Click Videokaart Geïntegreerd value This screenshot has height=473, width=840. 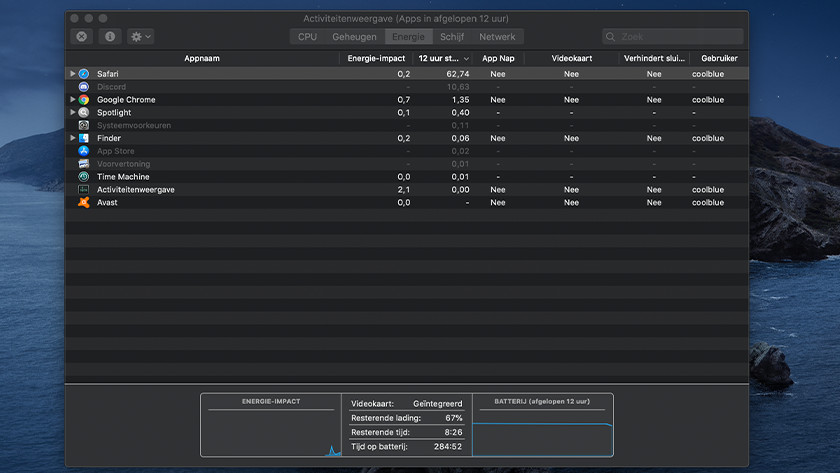point(438,404)
